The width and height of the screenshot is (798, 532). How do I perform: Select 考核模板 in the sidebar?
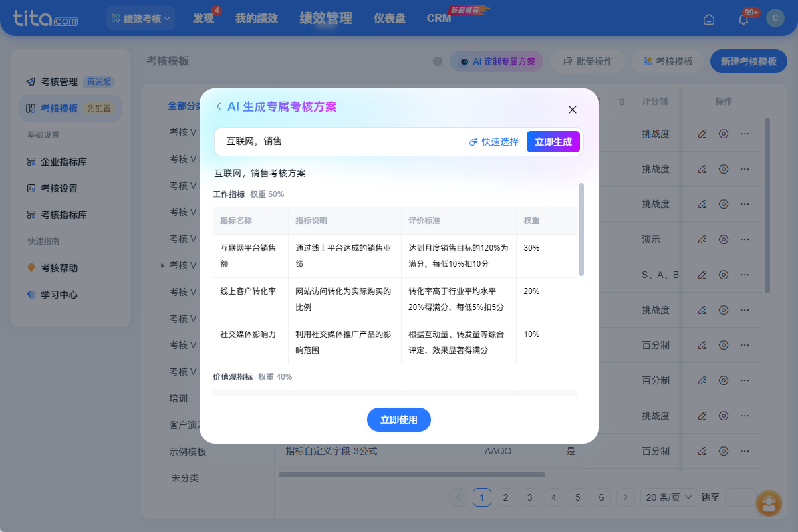[70, 108]
